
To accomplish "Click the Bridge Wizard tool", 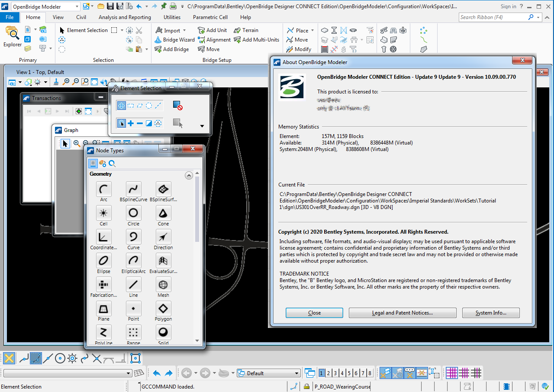I will [175, 40].
